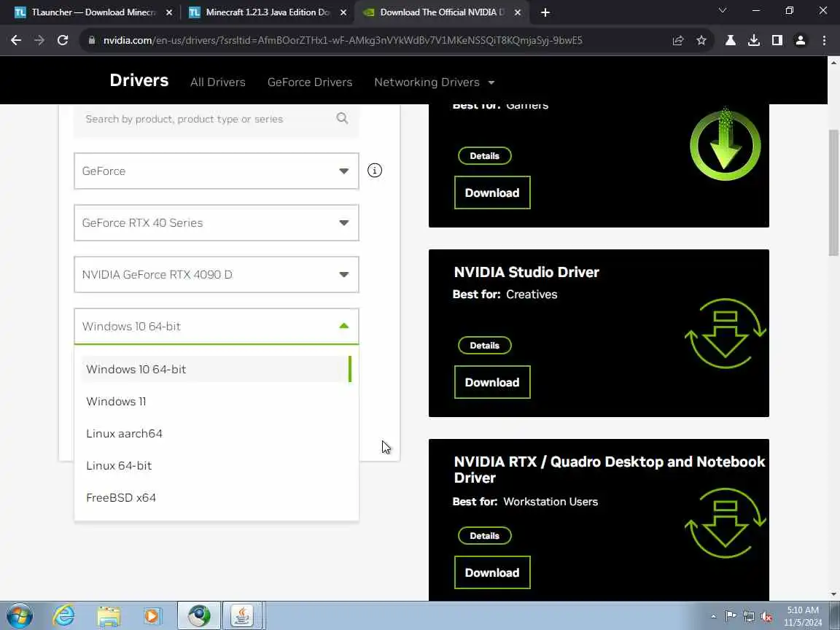The width and height of the screenshot is (840, 630).
Task: Toggle the browser side panel icon
Action: tap(777, 40)
